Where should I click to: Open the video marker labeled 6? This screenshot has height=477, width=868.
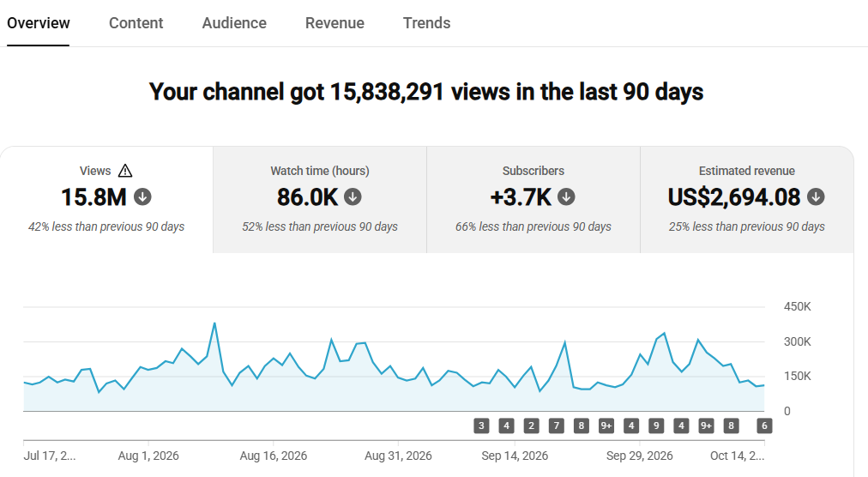point(764,426)
